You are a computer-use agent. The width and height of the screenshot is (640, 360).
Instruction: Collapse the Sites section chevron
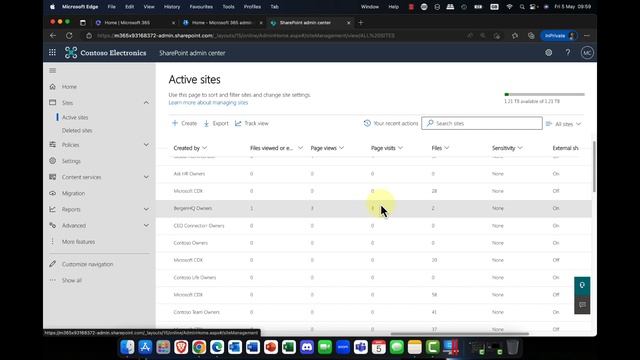tap(146, 103)
